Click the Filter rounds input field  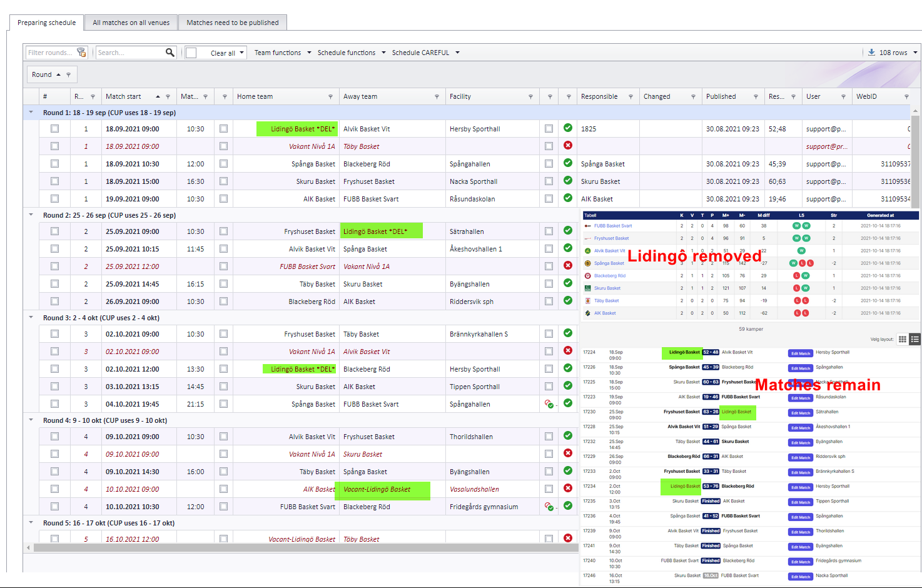tap(50, 53)
